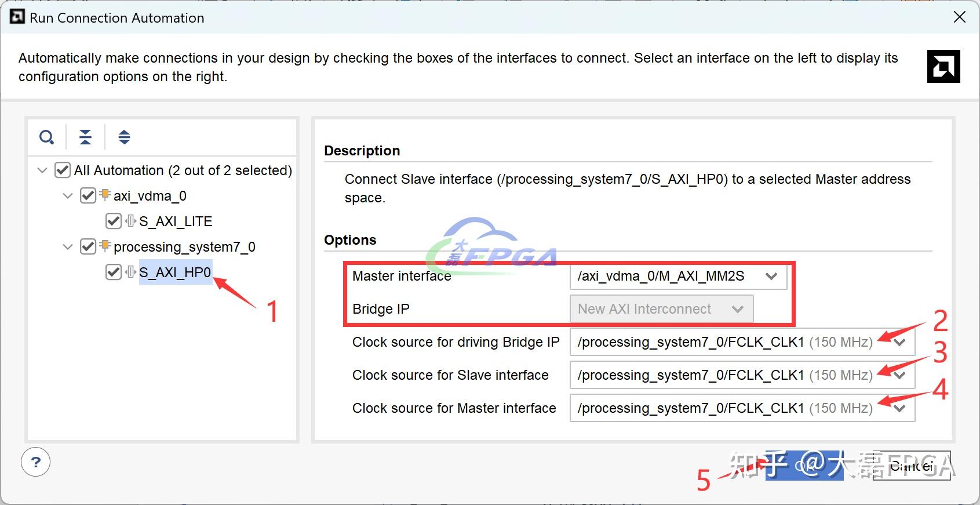Click the search magnifier icon

tap(46, 137)
